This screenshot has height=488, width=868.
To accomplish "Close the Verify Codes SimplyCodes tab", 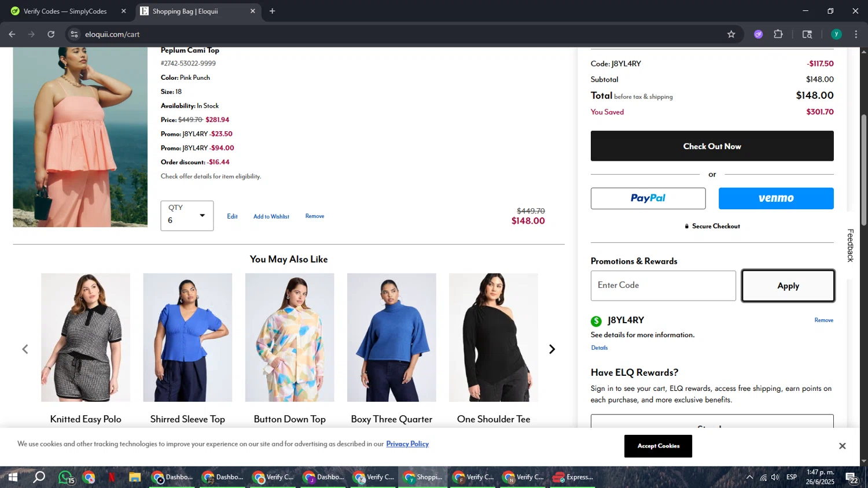I will coord(123,11).
